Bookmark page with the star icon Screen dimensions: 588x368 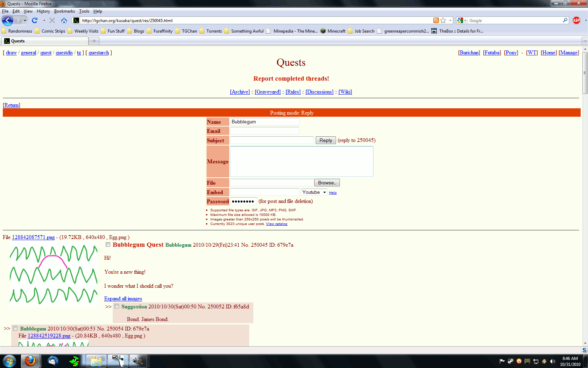click(443, 20)
